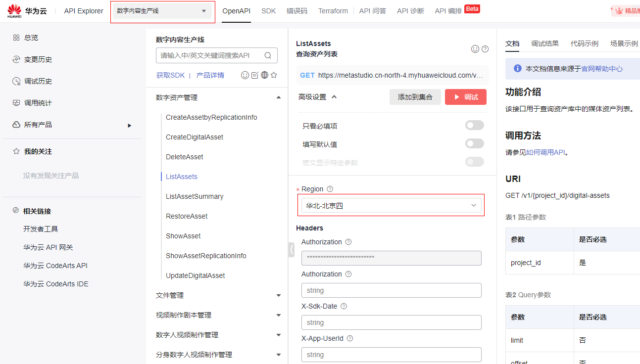Click the globe icon beside 产品详情
Image resolution: width=640 pixels, height=364 pixels.
(264, 75)
